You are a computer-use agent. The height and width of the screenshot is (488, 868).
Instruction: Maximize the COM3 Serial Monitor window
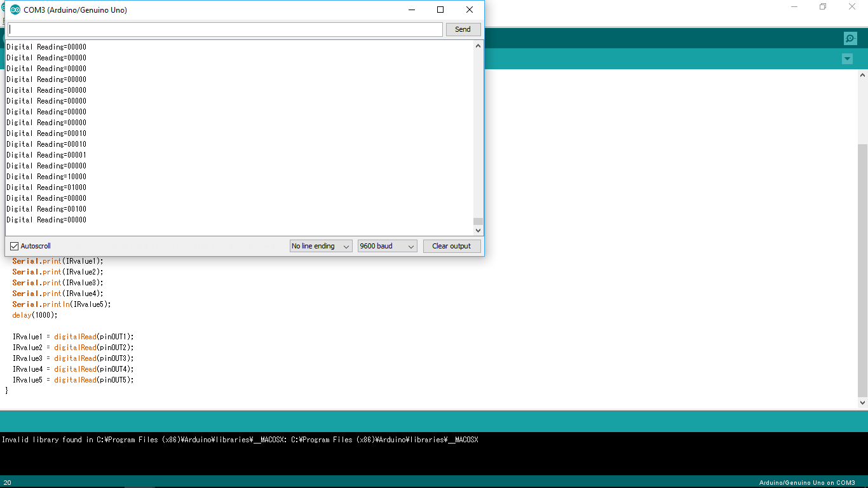[440, 10]
